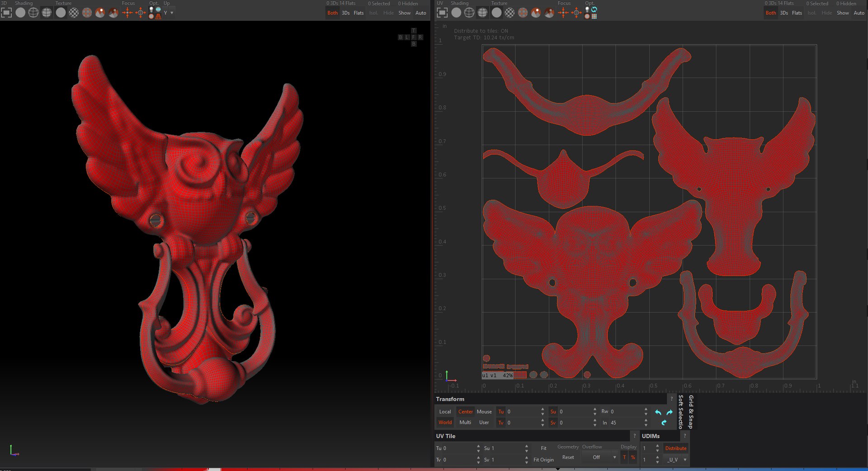
Task: Click the Su input field in Transform panel
Action: (x=575, y=412)
